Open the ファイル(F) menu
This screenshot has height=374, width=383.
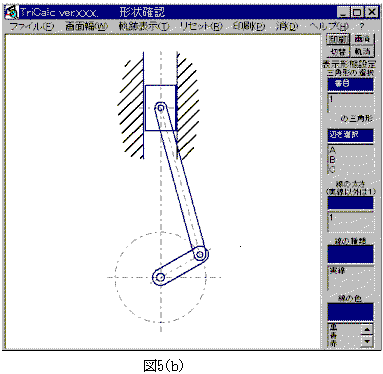(32, 26)
